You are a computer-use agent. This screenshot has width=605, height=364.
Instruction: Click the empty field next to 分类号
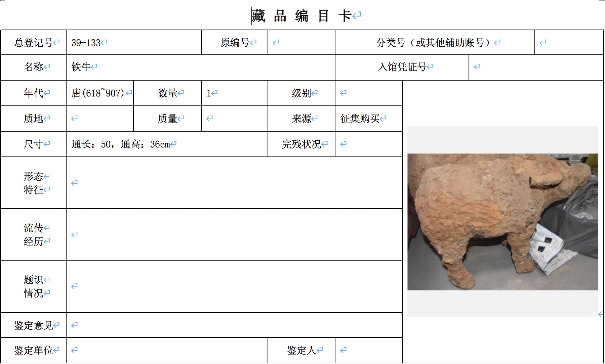569,43
